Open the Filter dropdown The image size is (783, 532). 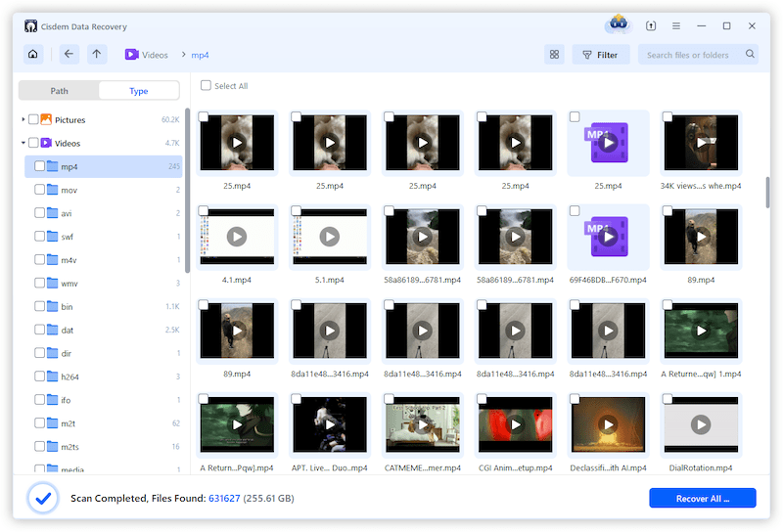point(601,55)
